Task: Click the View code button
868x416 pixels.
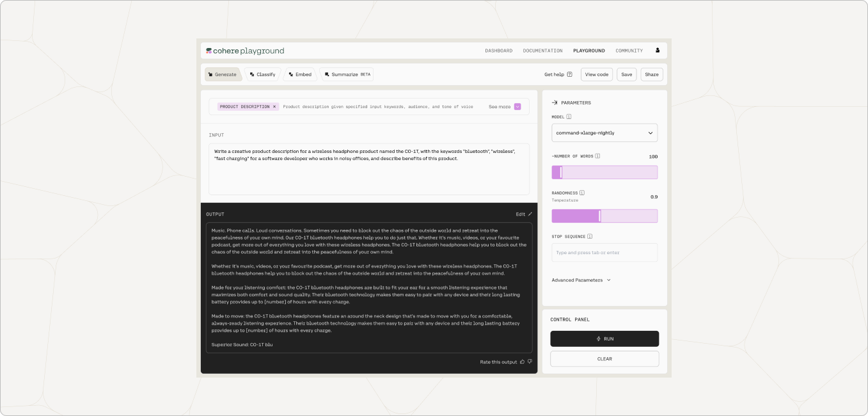Action: [597, 74]
